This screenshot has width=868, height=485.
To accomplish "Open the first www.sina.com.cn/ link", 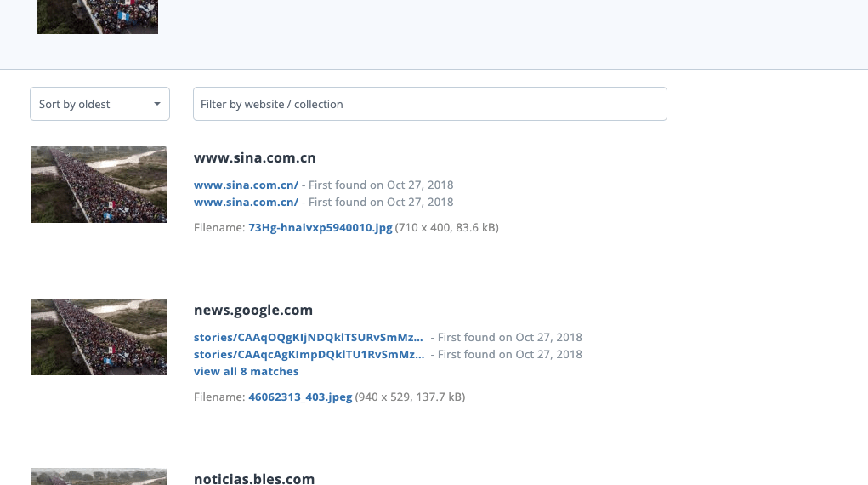I will click(246, 185).
